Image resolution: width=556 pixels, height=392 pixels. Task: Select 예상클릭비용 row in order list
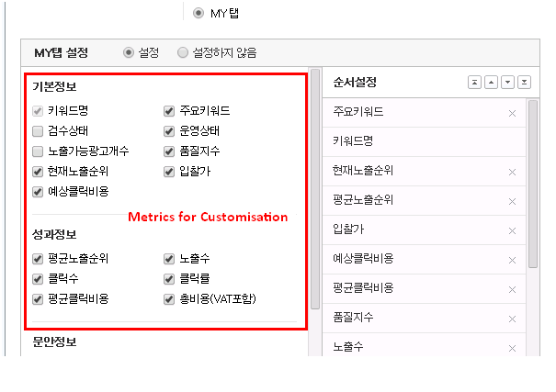pos(414,259)
